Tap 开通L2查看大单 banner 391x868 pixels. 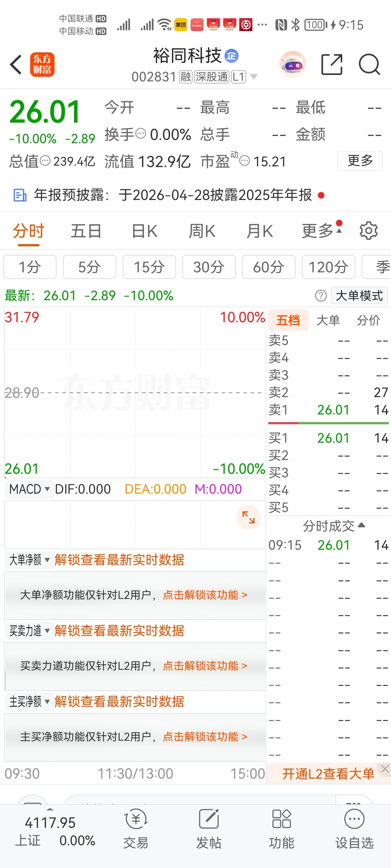click(x=328, y=774)
